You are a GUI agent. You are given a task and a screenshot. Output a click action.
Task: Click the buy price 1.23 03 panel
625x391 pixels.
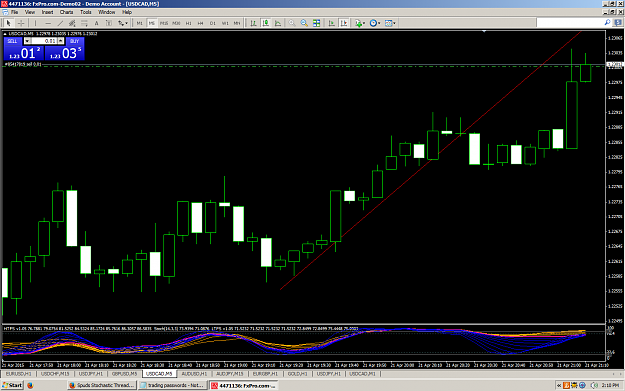click(65, 53)
